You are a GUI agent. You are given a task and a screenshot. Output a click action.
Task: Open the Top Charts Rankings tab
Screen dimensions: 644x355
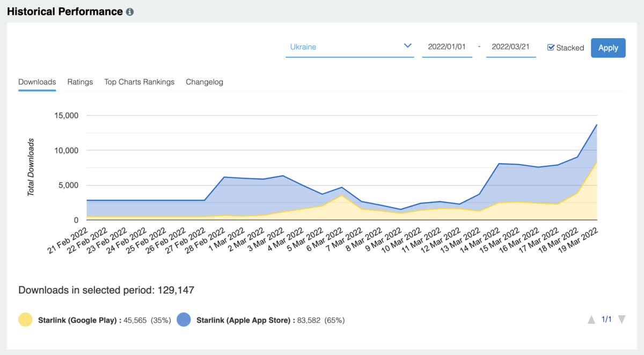[140, 82]
